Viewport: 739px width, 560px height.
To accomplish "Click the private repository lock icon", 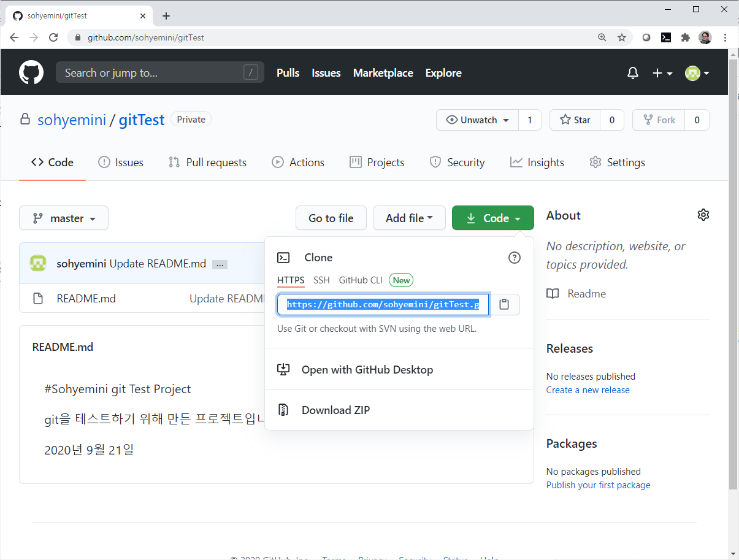I will coord(25,119).
